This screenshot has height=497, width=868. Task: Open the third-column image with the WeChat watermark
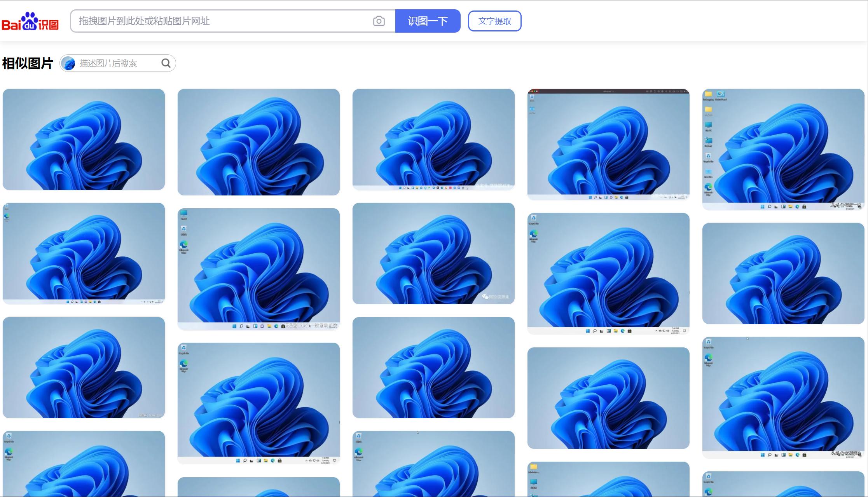(433, 253)
